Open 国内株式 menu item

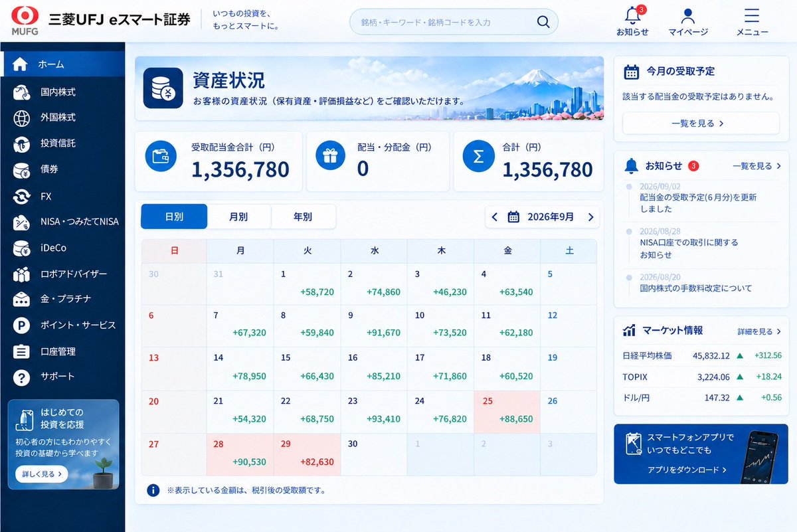[62, 92]
